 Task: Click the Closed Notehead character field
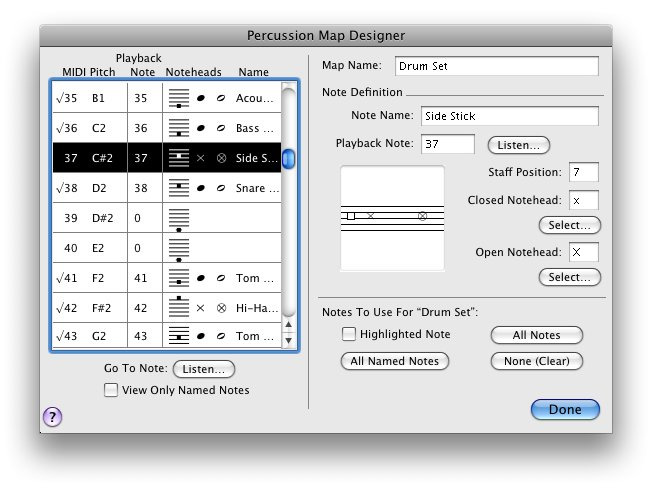584,200
